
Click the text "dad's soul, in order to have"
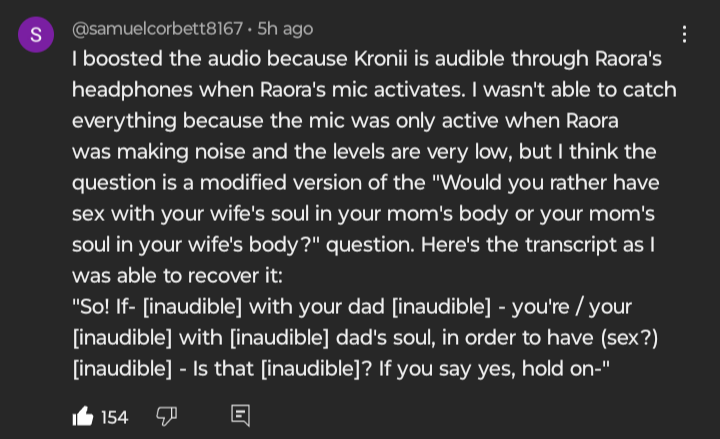tap(465, 338)
